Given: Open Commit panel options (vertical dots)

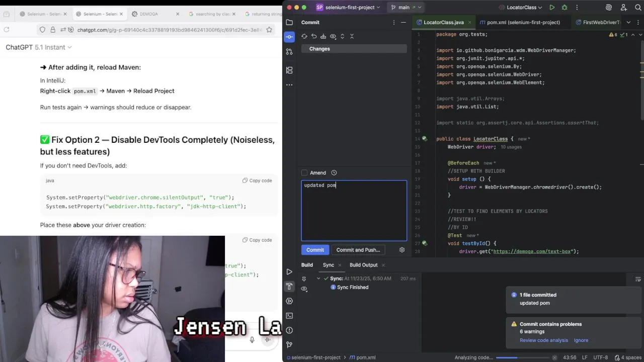Looking at the screenshot, I should [x=394, y=22].
